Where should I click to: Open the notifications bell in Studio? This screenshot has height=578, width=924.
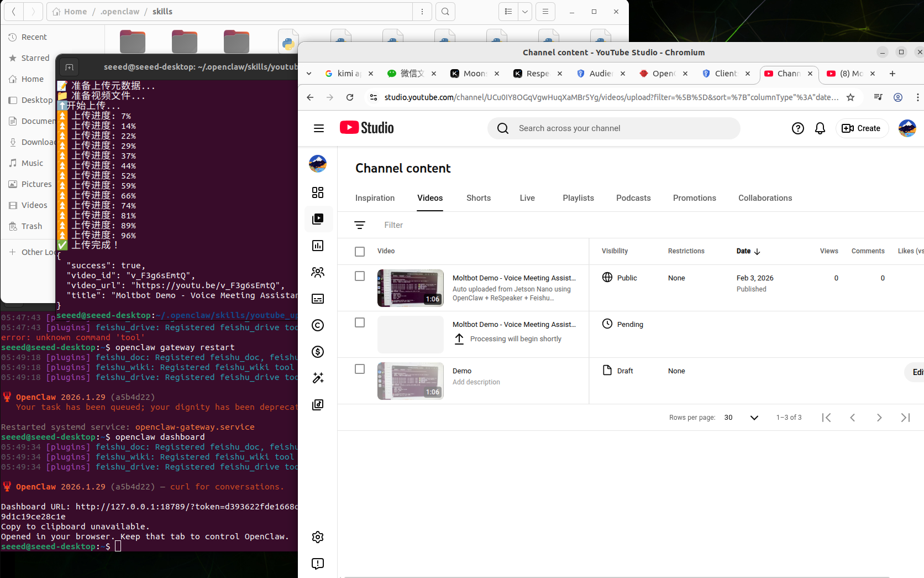coord(820,128)
